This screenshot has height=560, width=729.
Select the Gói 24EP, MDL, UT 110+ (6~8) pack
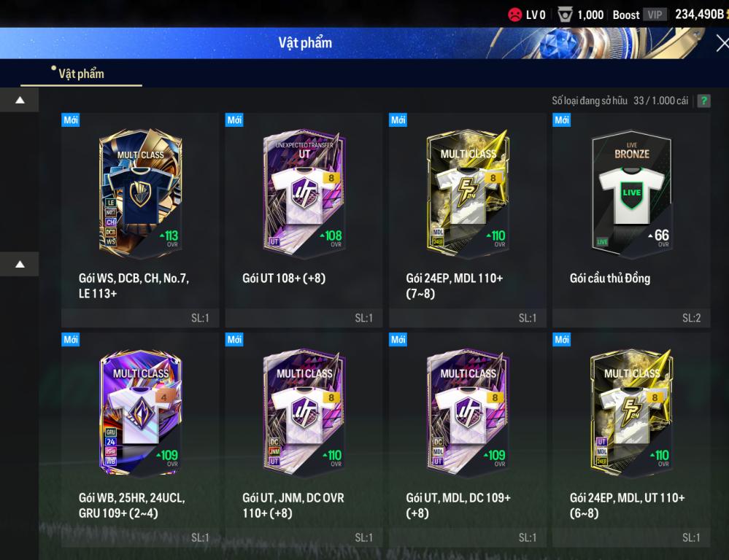[631, 440]
